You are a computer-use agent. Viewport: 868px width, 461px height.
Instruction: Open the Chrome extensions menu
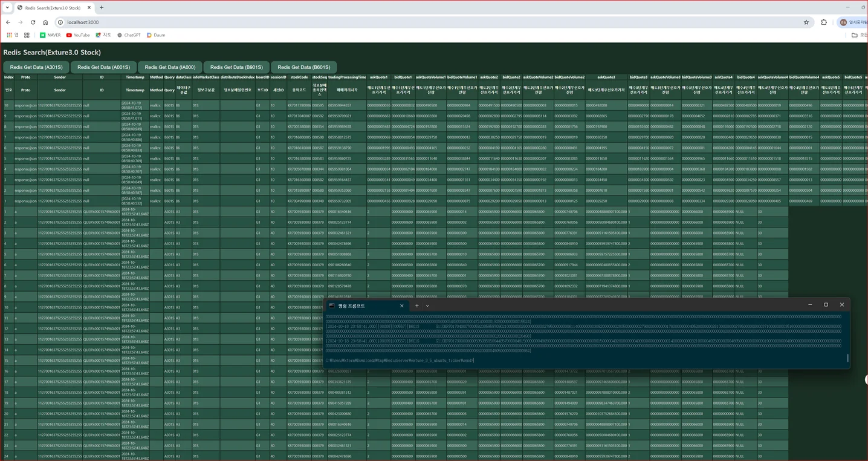[824, 22]
